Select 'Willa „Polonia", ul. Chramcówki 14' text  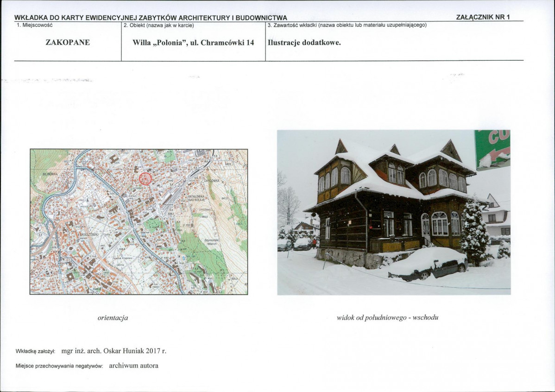click(x=193, y=43)
